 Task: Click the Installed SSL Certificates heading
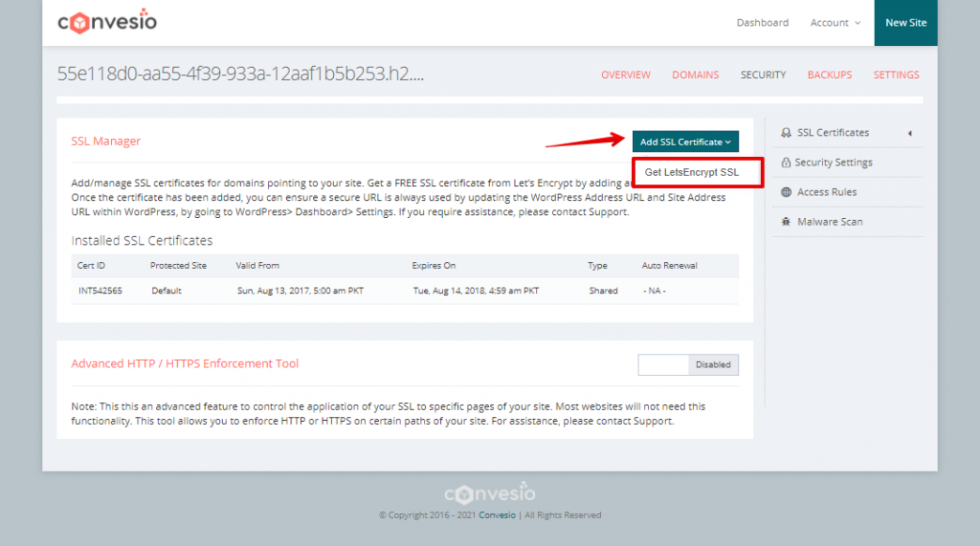click(142, 241)
